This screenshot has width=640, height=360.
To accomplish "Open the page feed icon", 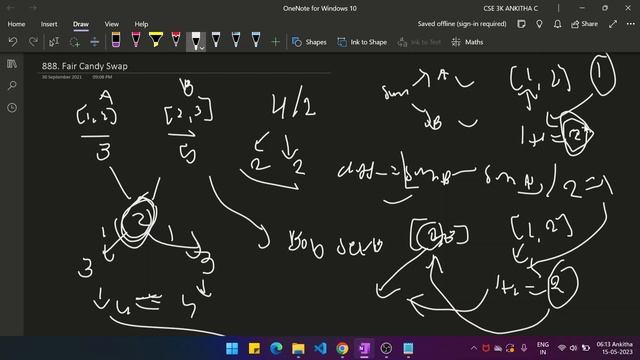I will pyautogui.click(x=521, y=24).
